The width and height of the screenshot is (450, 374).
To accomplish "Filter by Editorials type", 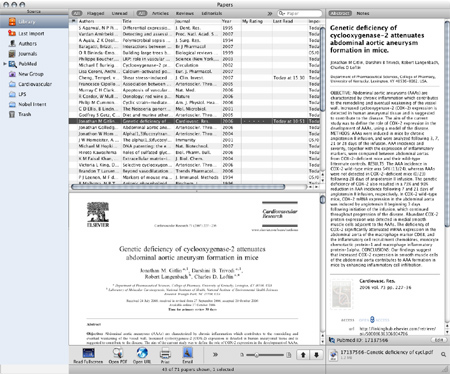I will 212,13.
